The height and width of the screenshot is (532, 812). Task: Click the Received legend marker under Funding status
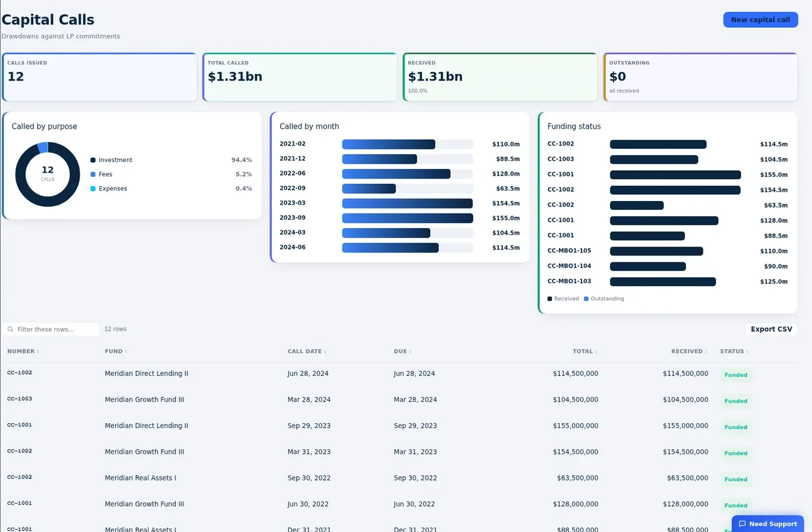coord(550,299)
